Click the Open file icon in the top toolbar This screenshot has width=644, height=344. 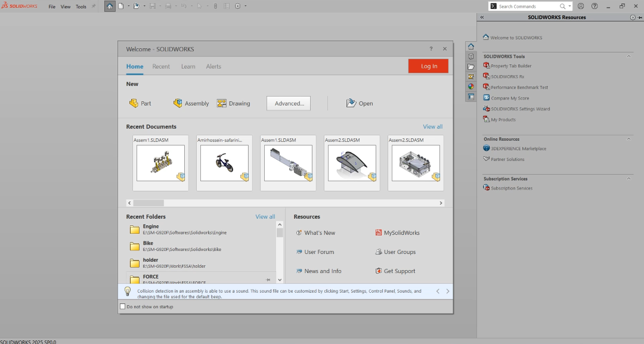tap(137, 6)
